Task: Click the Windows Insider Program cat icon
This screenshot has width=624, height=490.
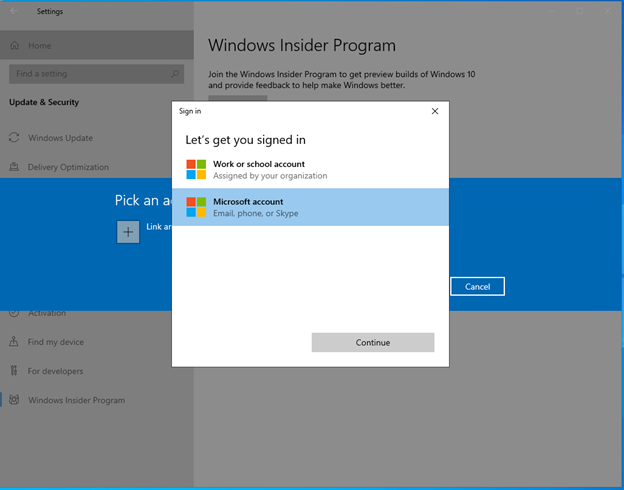Action: point(14,400)
